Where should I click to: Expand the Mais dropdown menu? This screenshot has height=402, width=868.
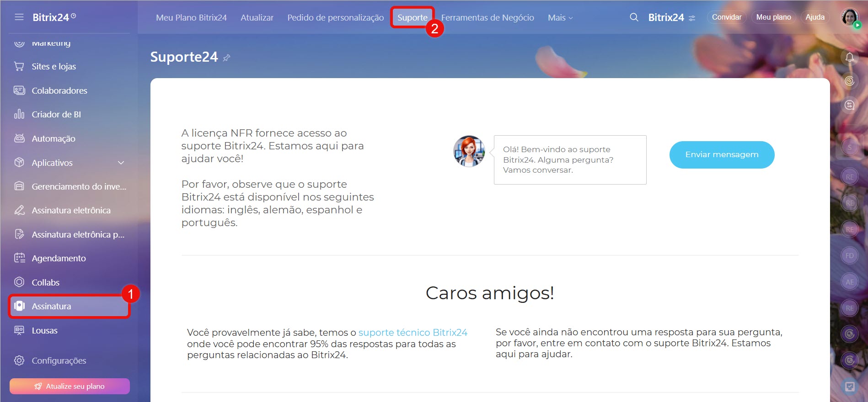560,17
